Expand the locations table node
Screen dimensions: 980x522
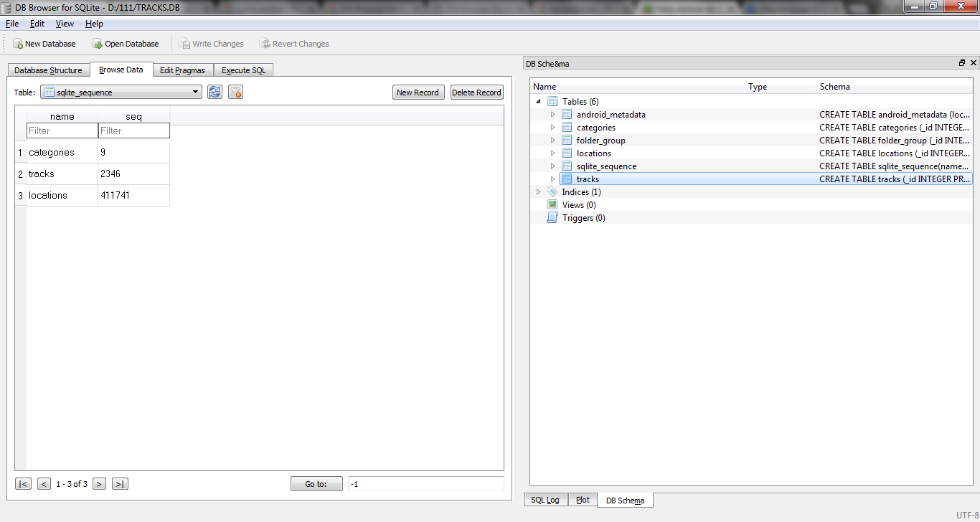point(552,153)
